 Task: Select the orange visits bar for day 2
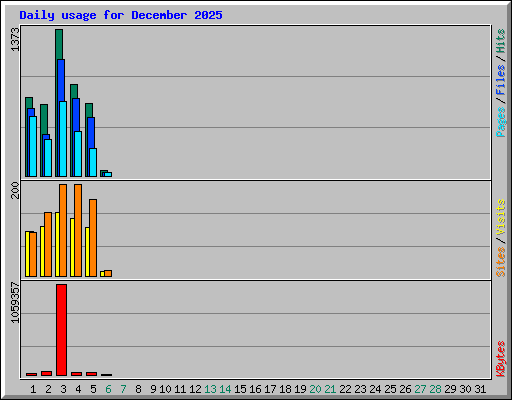click(48, 244)
